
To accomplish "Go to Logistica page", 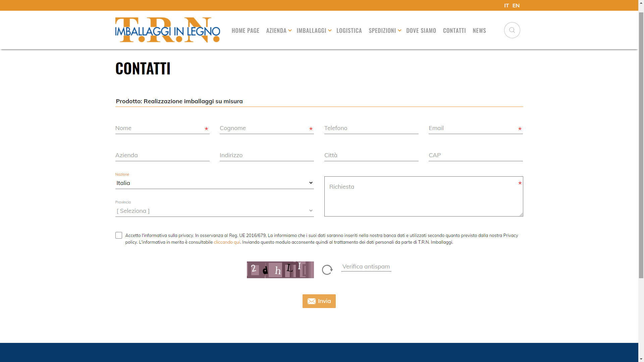I will (349, 31).
